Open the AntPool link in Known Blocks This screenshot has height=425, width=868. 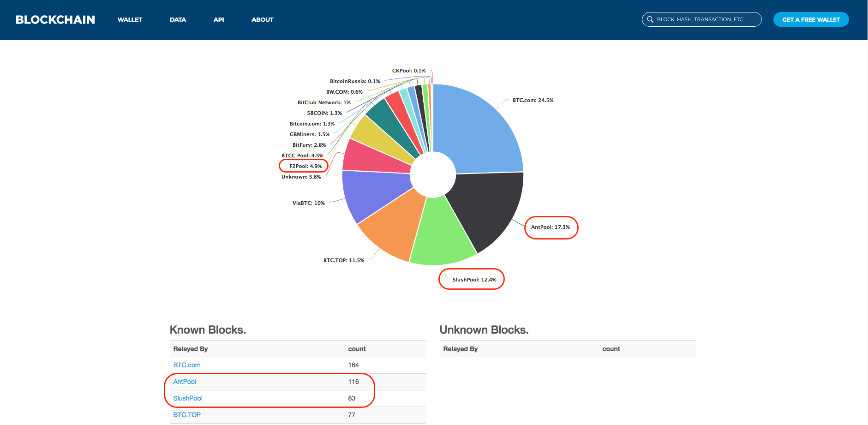pos(185,382)
